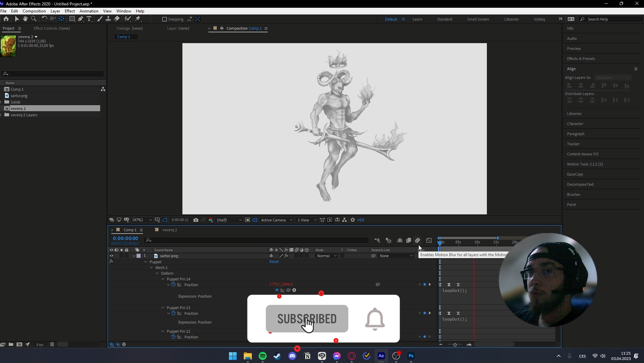Adjust the timeline zoom slider handle
The height and width of the screenshot is (363, 644).
pyautogui.click(x=455, y=344)
